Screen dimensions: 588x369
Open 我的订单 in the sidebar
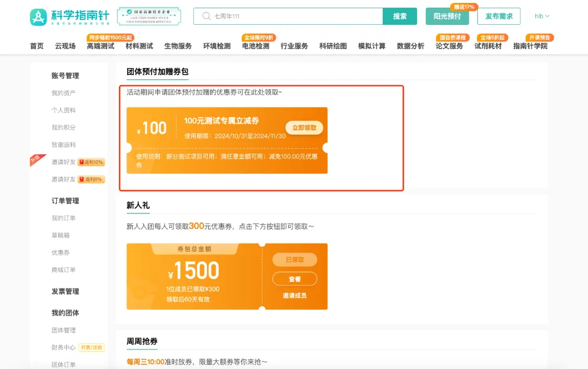pyautogui.click(x=63, y=218)
